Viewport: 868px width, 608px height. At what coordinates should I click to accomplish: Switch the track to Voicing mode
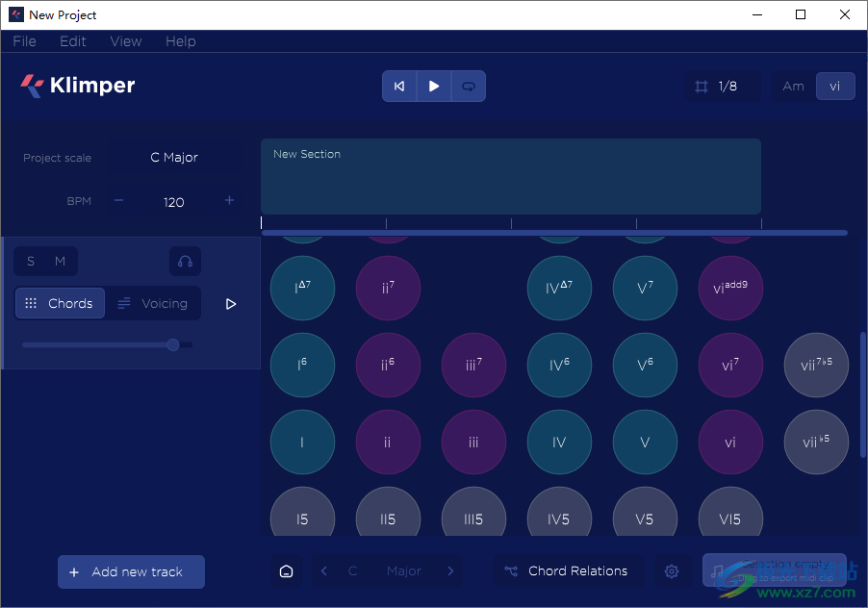pyautogui.click(x=153, y=304)
